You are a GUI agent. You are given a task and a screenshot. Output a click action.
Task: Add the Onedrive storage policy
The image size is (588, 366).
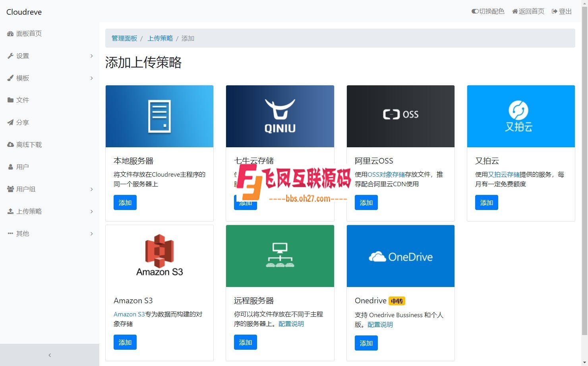pyautogui.click(x=366, y=343)
